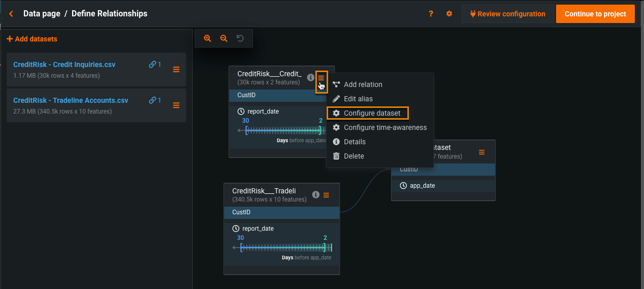Zoom out on the relationship canvas
Viewport: 644px width, 289px height.
click(x=223, y=38)
